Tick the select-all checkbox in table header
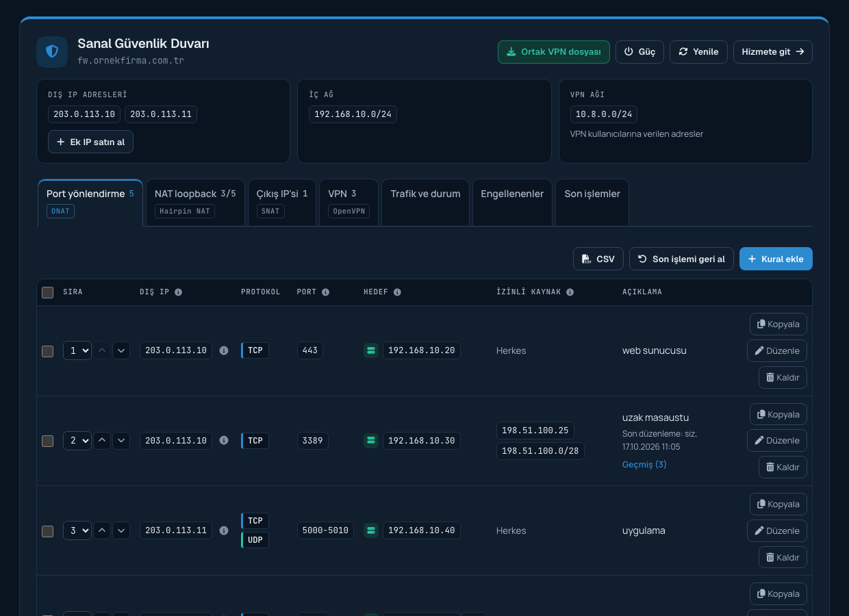Viewport: 849px width, 616px height. 48,292
